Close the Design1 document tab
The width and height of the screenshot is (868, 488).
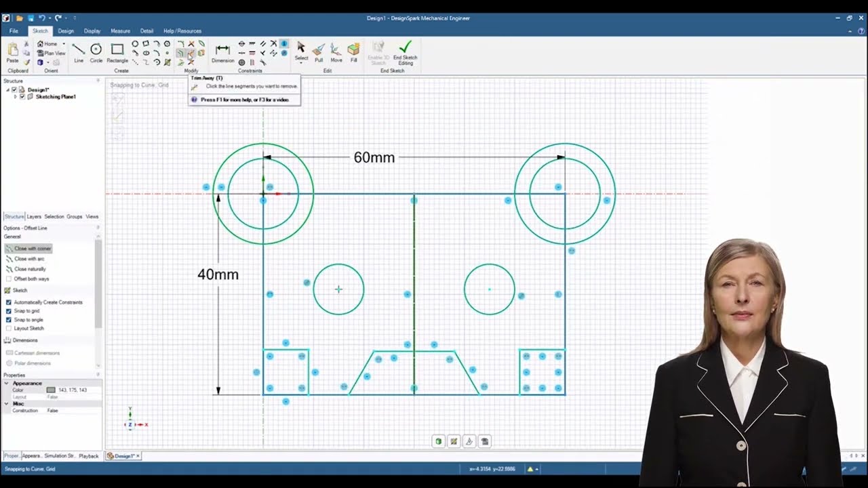[138, 456]
